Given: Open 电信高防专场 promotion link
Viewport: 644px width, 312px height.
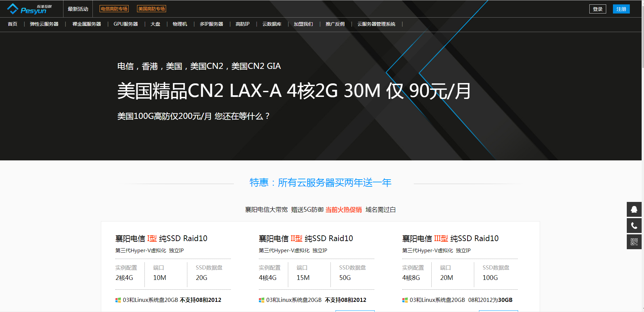Looking at the screenshot, I should pos(114,9).
